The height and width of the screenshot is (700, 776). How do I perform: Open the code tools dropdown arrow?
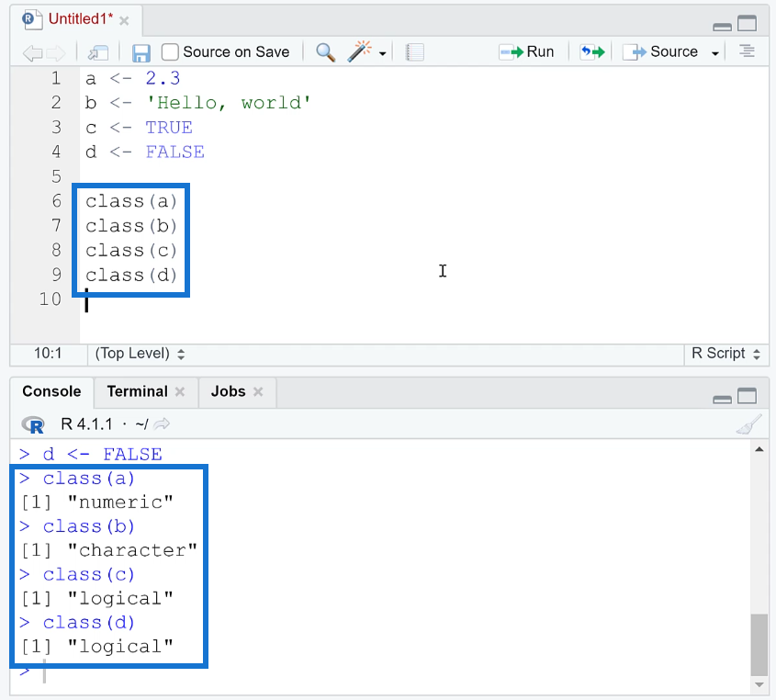(x=382, y=53)
